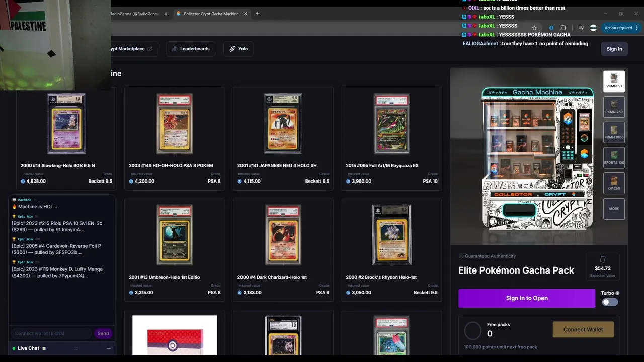Open the media controls playlist icon
The width and height of the screenshot is (644, 362).
pyautogui.click(x=581, y=28)
